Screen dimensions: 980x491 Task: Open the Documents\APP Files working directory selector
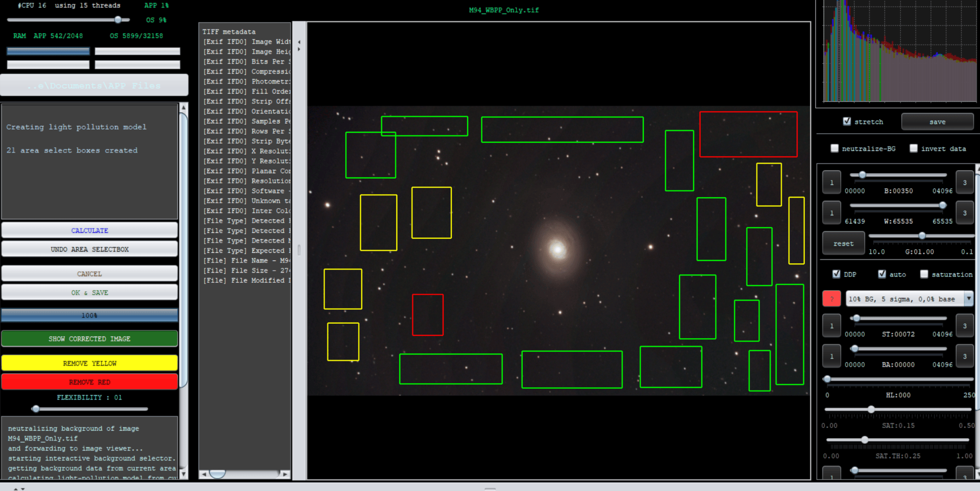pos(94,85)
